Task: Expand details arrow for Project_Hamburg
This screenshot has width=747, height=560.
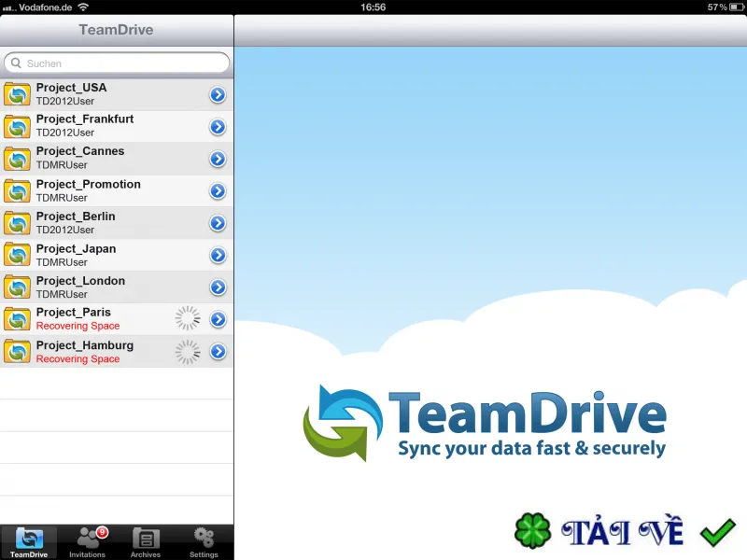Action: click(218, 352)
